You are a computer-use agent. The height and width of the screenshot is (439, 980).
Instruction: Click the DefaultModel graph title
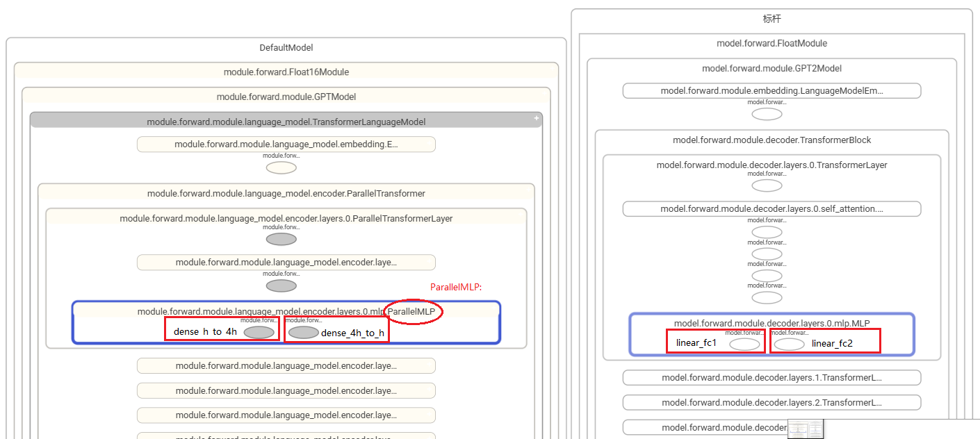(286, 48)
